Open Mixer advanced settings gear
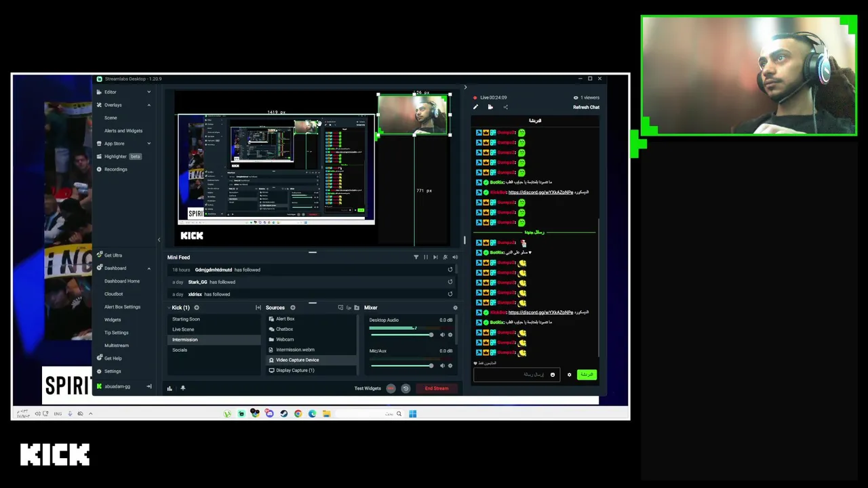The image size is (868, 488). 455,308
